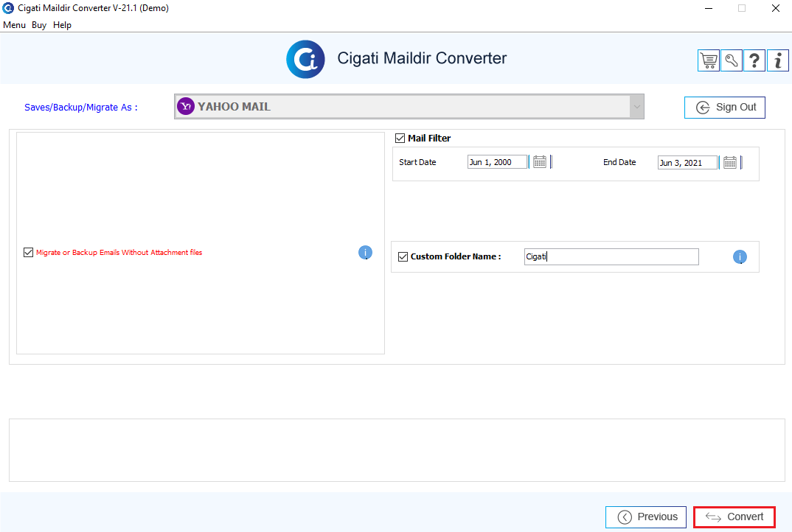Toggle the Mail Filter checkbox
Screen dimensions: 792x532
[400, 139]
